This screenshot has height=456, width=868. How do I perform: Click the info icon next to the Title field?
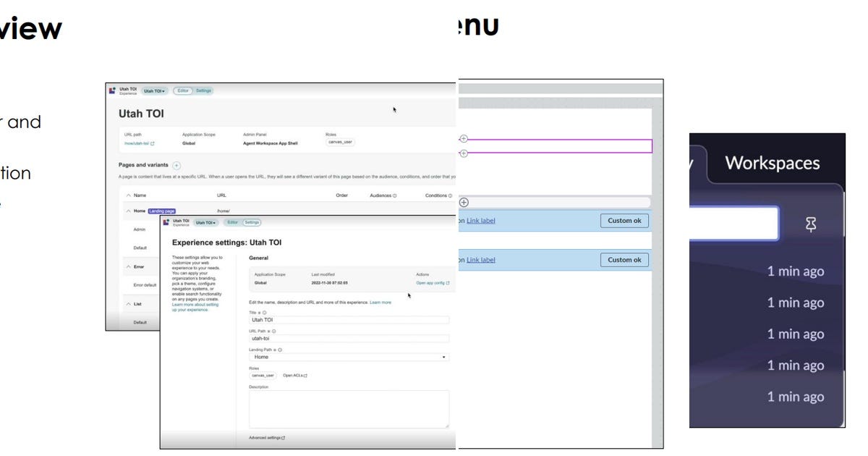[265, 311]
